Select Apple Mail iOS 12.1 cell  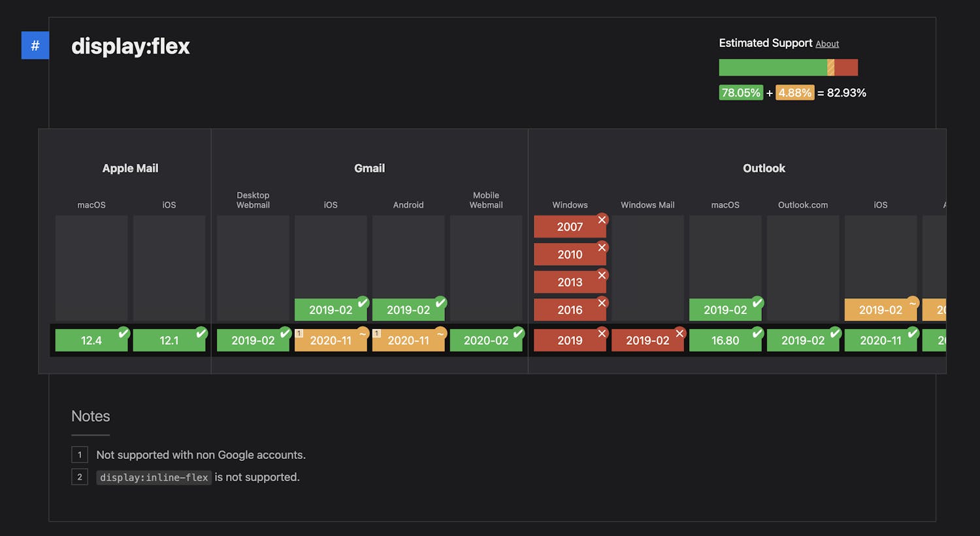[x=169, y=340]
